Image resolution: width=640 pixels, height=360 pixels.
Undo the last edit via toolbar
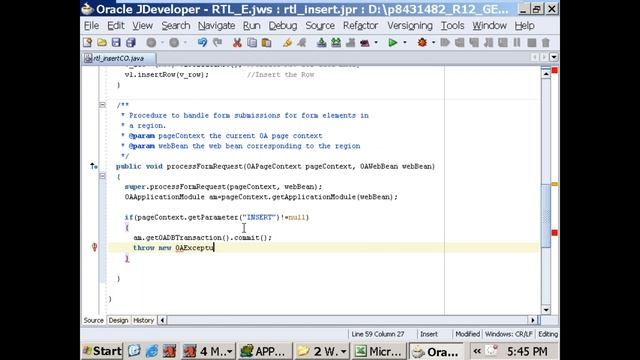(202, 42)
